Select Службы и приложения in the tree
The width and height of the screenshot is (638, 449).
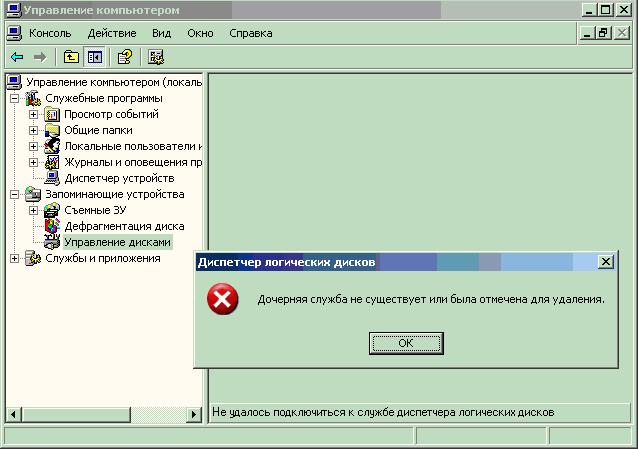tap(103, 258)
